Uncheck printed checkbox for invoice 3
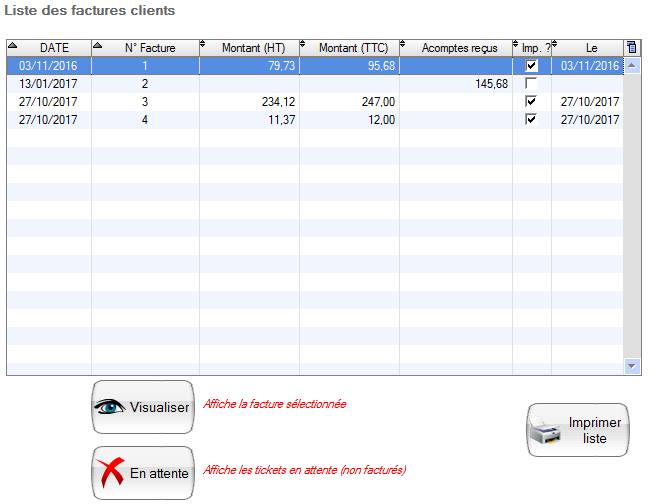 (531, 102)
